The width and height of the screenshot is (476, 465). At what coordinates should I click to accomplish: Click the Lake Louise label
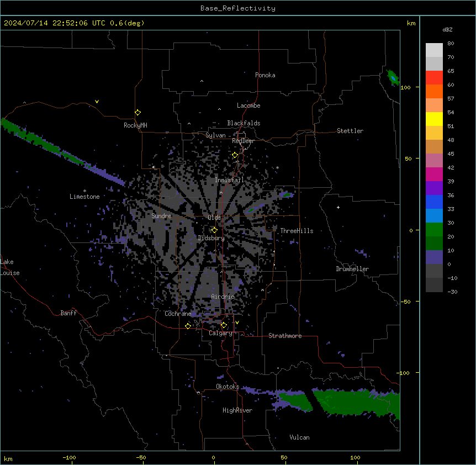pyautogui.click(x=10, y=267)
